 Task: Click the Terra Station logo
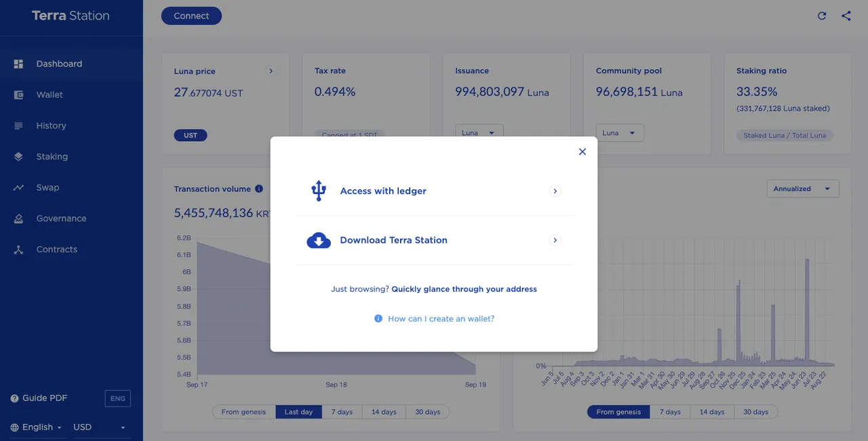click(71, 16)
